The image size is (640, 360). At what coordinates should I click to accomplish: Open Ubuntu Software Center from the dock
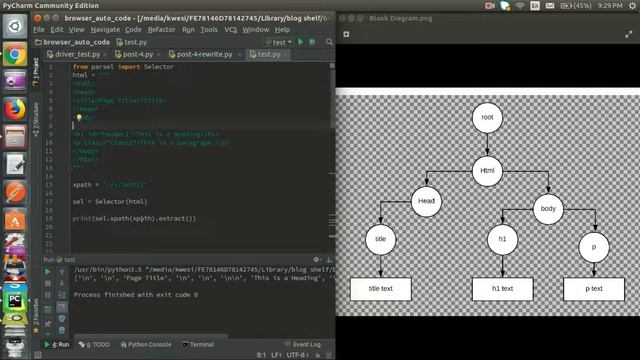[x=15, y=220]
